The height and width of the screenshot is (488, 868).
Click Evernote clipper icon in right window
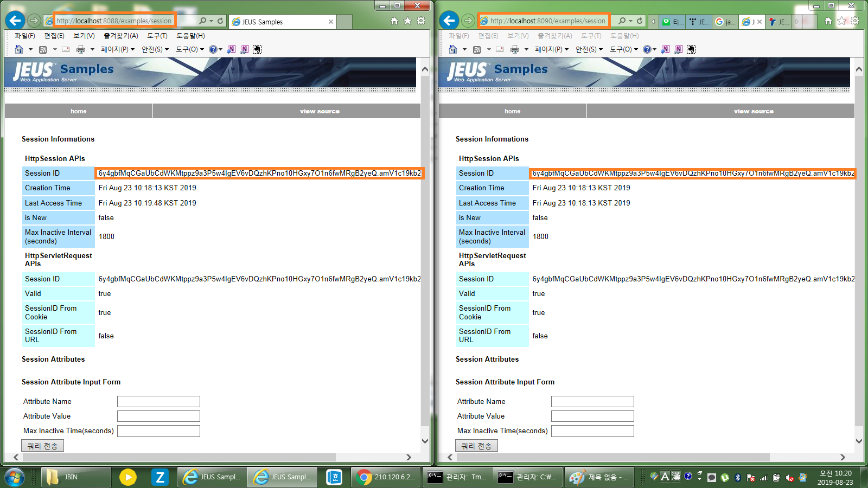[x=691, y=49]
